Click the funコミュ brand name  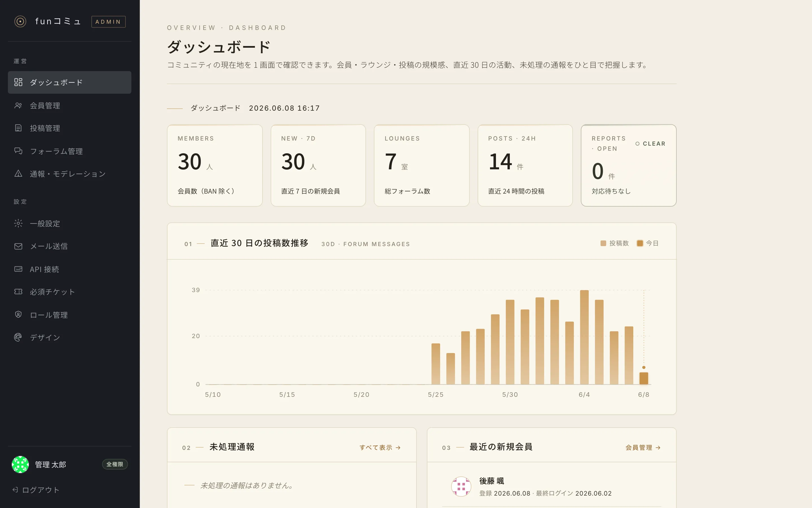tap(58, 21)
